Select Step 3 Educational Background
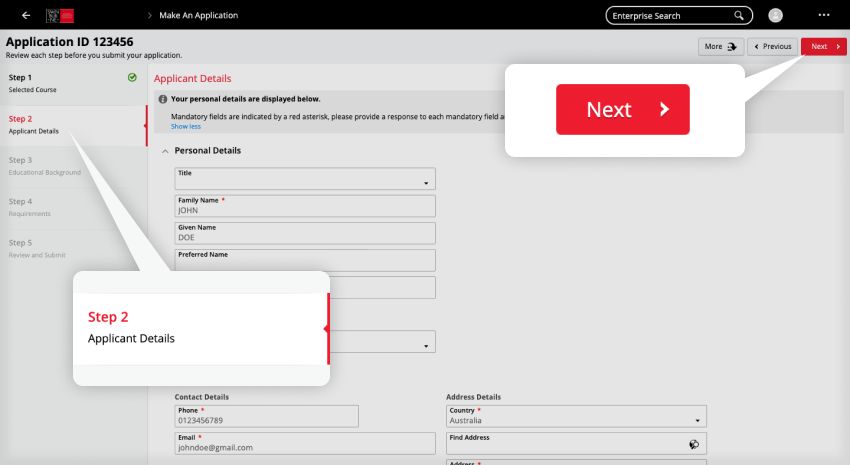 click(x=60, y=166)
